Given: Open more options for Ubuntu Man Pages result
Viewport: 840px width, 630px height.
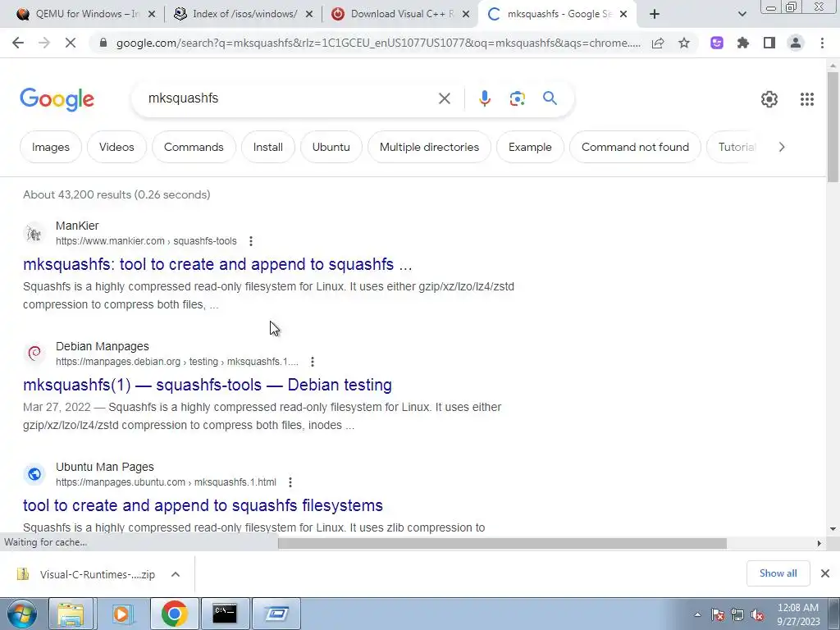Looking at the screenshot, I should [290, 482].
